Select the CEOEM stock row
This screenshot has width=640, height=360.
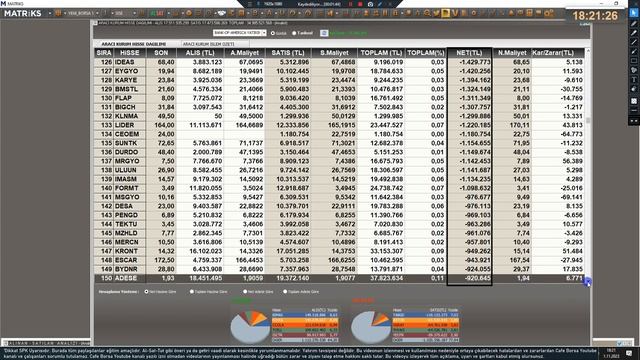pyautogui.click(x=339, y=134)
